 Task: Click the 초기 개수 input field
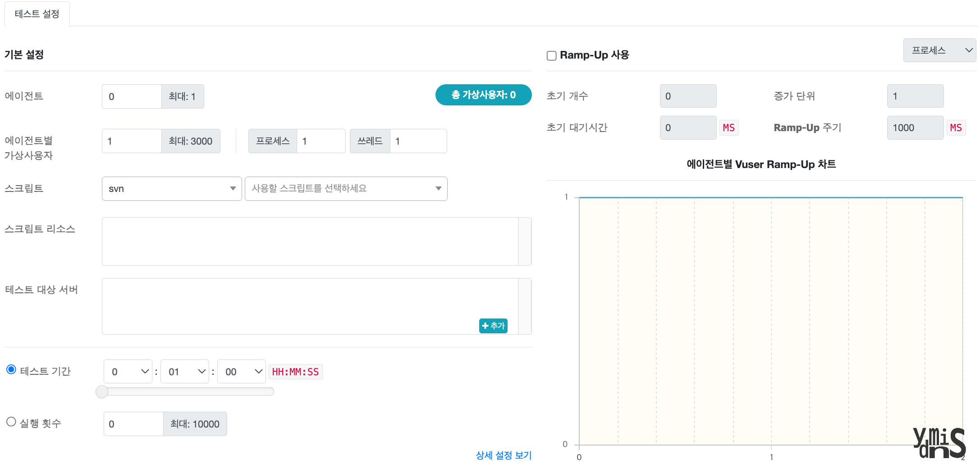click(688, 96)
